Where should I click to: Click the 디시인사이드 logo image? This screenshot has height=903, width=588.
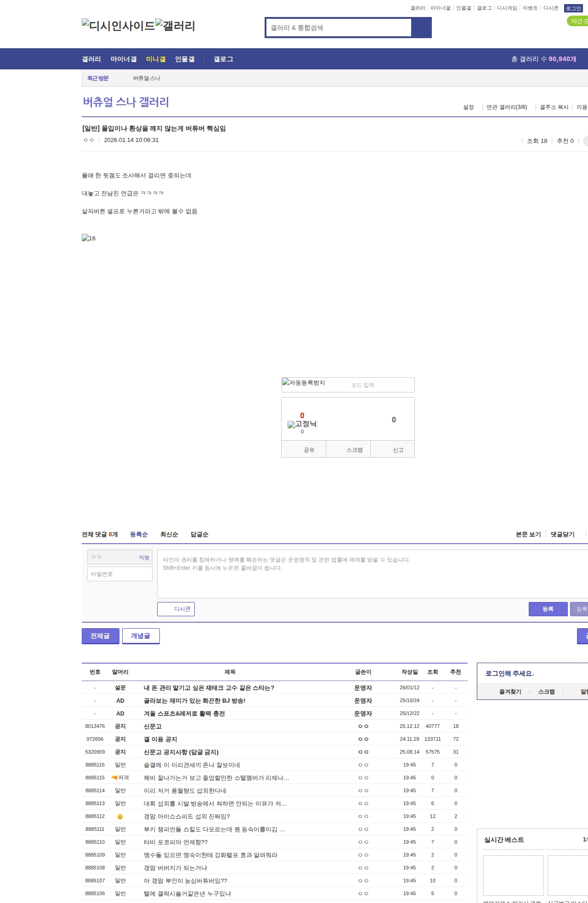coord(118,25)
